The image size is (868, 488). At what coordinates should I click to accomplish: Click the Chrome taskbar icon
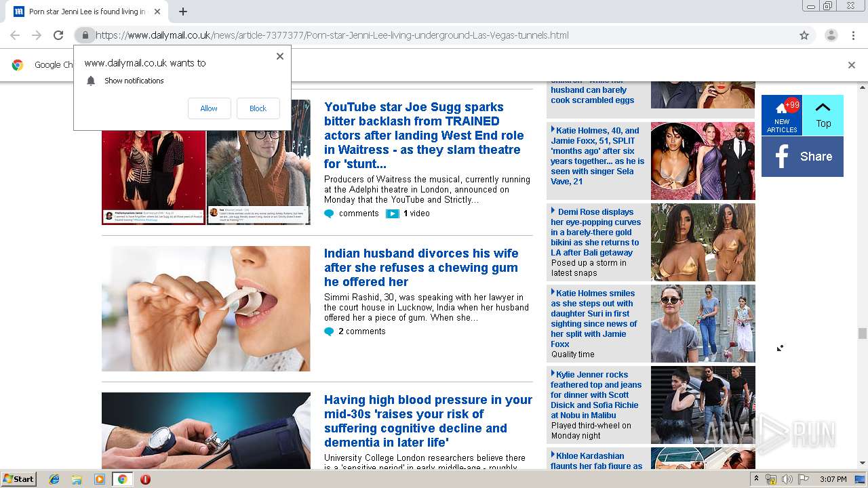122,479
